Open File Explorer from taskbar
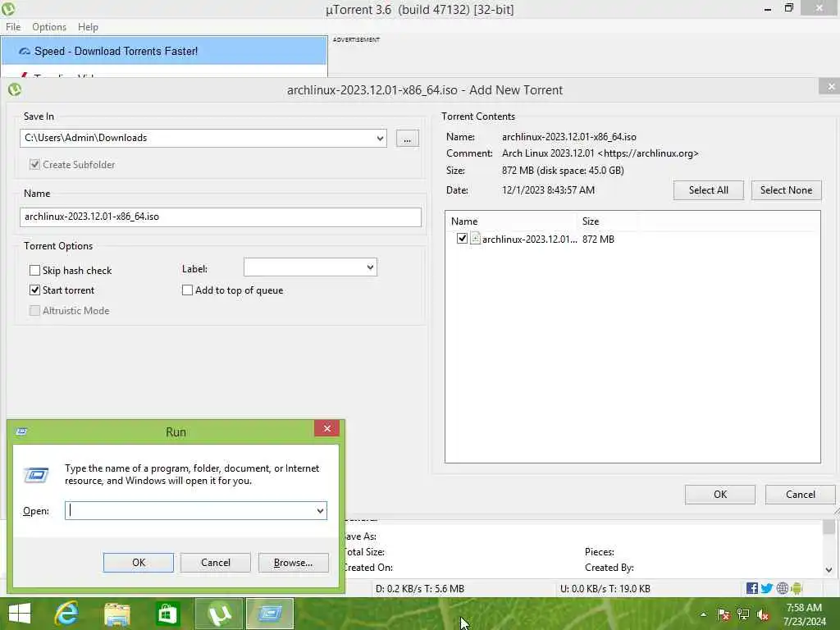Image resolution: width=840 pixels, height=630 pixels. coord(117,614)
